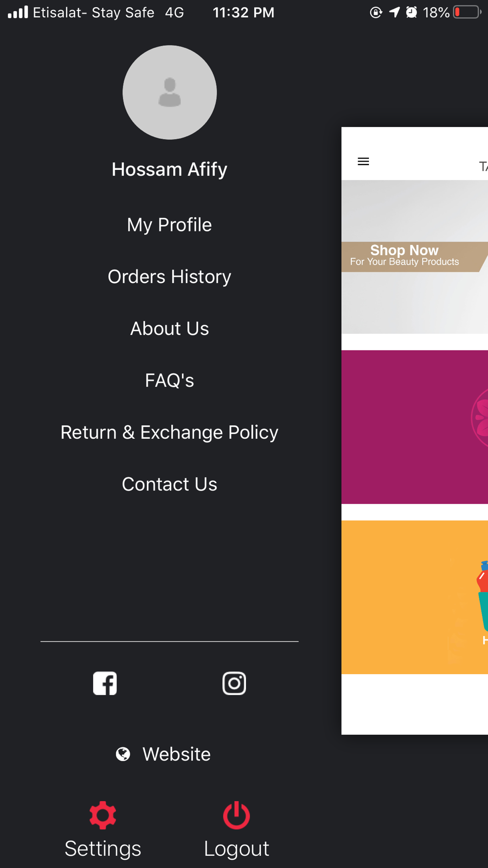The width and height of the screenshot is (488, 868).
Task: Open the FAQ's page
Action: tap(169, 380)
